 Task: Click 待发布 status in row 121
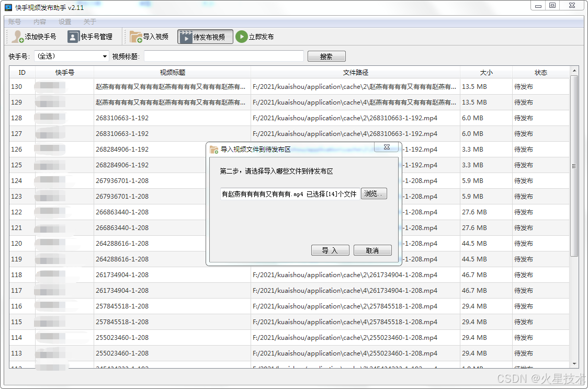point(524,228)
